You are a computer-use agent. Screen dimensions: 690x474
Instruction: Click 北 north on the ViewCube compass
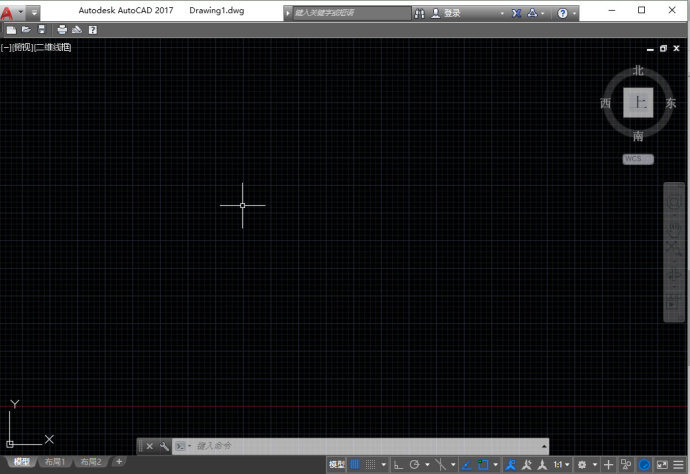pyautogui.click(x=638, y=71)
